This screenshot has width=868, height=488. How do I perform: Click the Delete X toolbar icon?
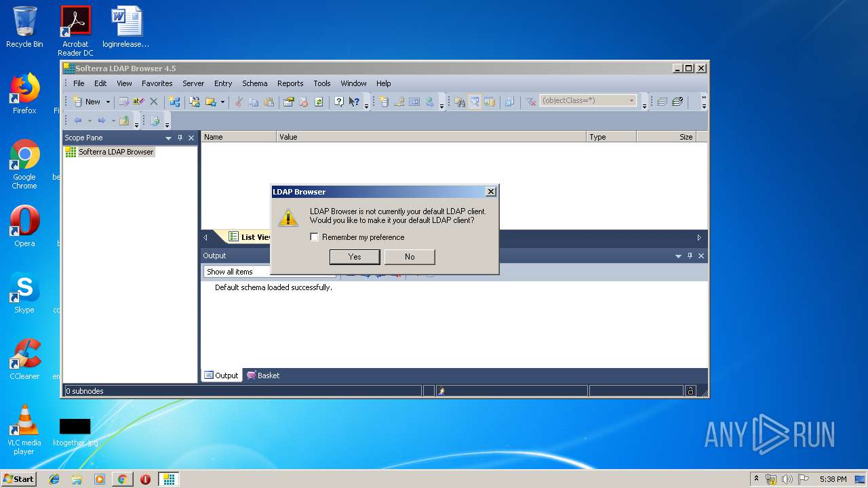point(153,102)
